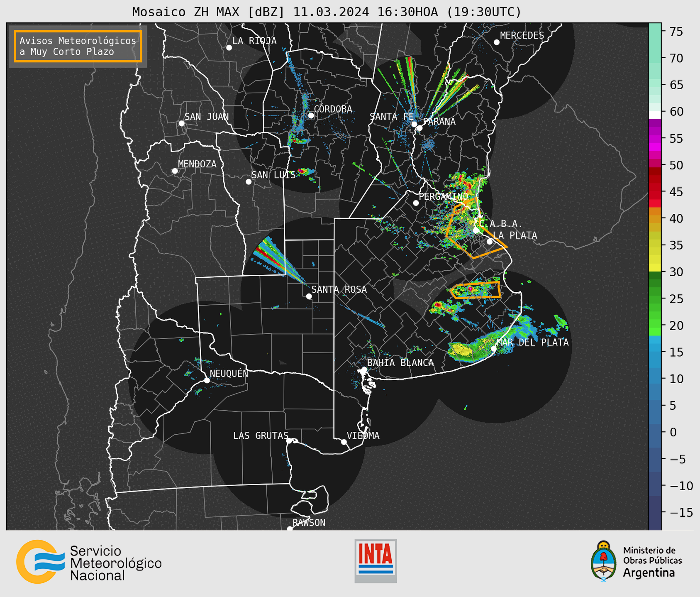
Task: Click the Neuquén city marker dot
Action: [x=207, y=380]
